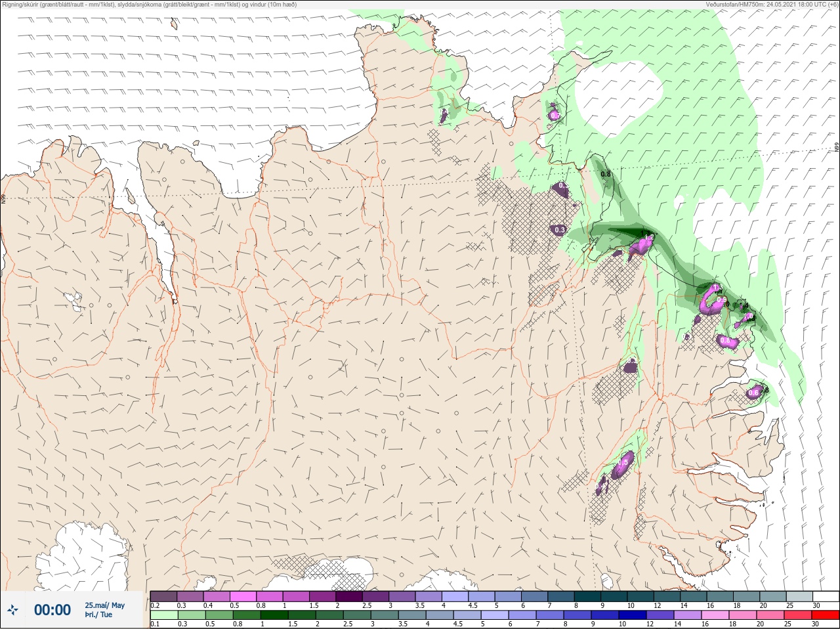Image resolution: width=840 pixels, height=629 pixels.
Task: Select the violet 12 rain legend swatch
Action: (660, 615)
